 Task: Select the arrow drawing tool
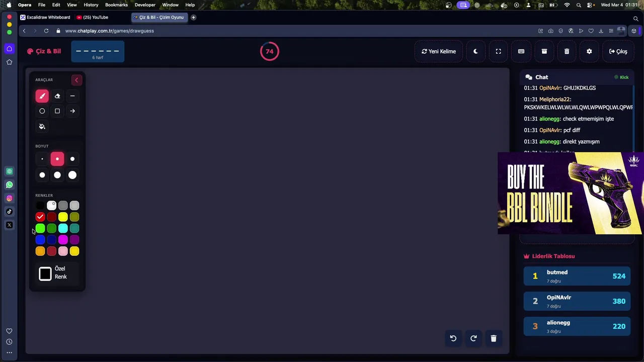pyautogui.click(x=72, y=111)
